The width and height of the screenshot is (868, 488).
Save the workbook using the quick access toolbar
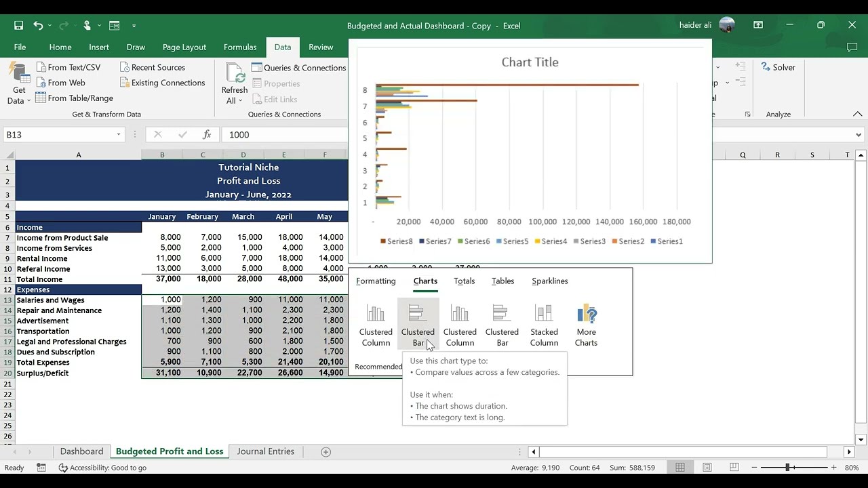pos(19,26)
